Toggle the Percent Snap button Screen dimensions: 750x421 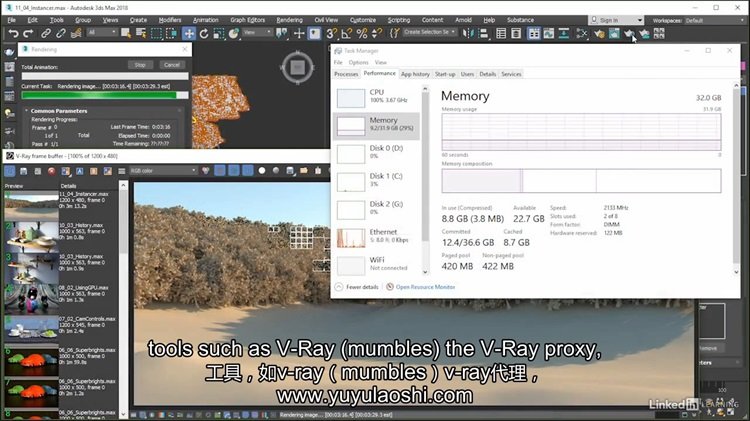pos(362,33)
